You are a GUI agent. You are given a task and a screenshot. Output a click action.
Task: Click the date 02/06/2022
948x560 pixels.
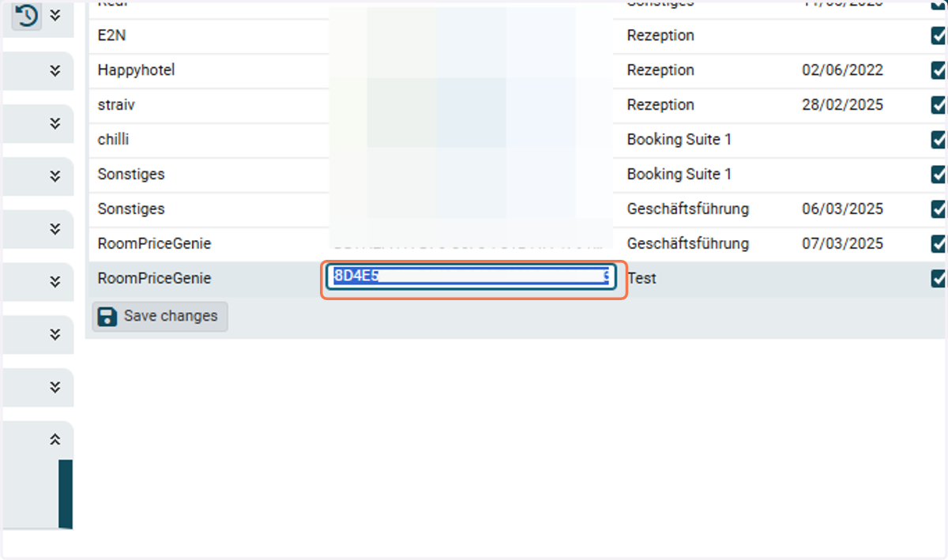pyautogui.click(x=843, y=70)
